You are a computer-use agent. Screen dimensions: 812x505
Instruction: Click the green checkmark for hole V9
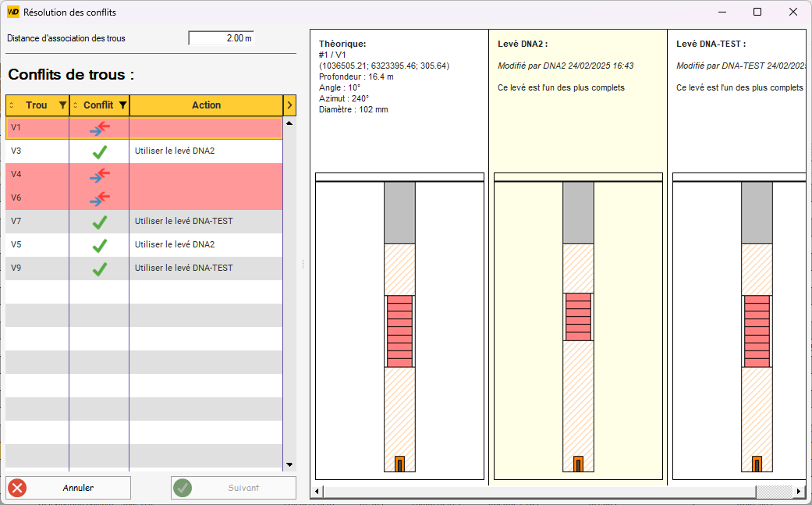tap(99, 269)
